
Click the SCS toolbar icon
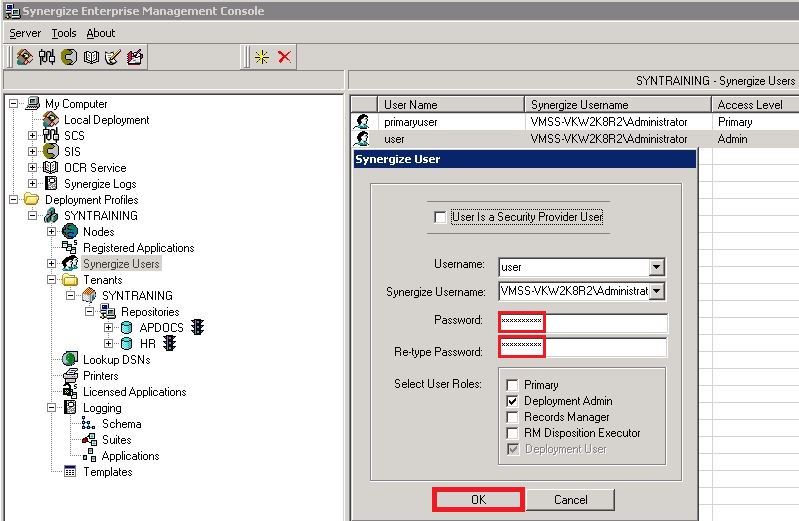46,57
